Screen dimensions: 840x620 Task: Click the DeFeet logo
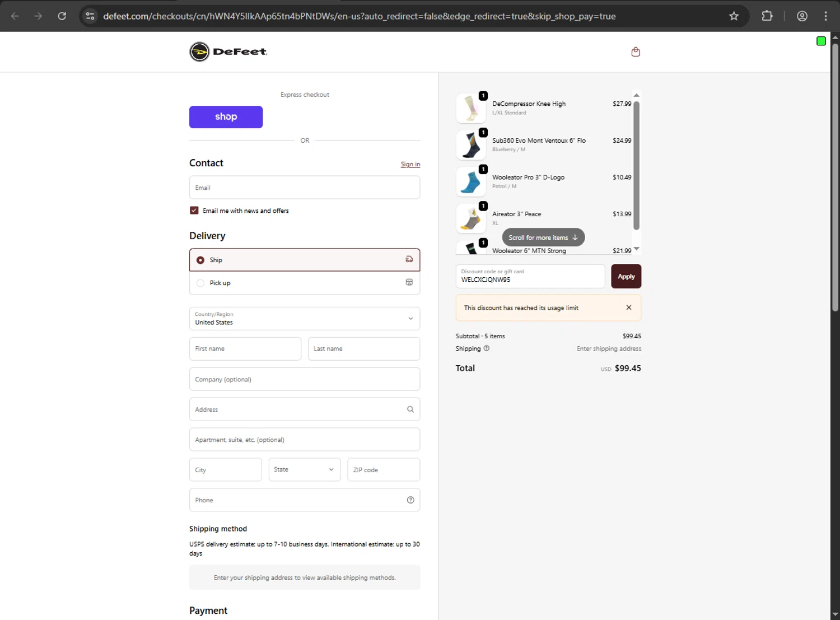tap(228, 52)
